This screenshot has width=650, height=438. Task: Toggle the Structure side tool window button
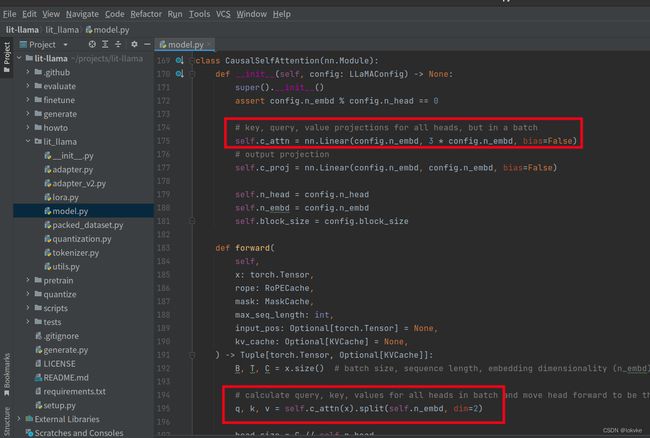pyautogui.click(x=7, y=420)
